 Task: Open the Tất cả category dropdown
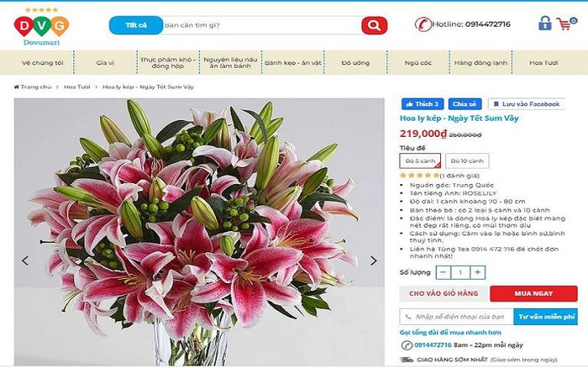click(136, 25)
